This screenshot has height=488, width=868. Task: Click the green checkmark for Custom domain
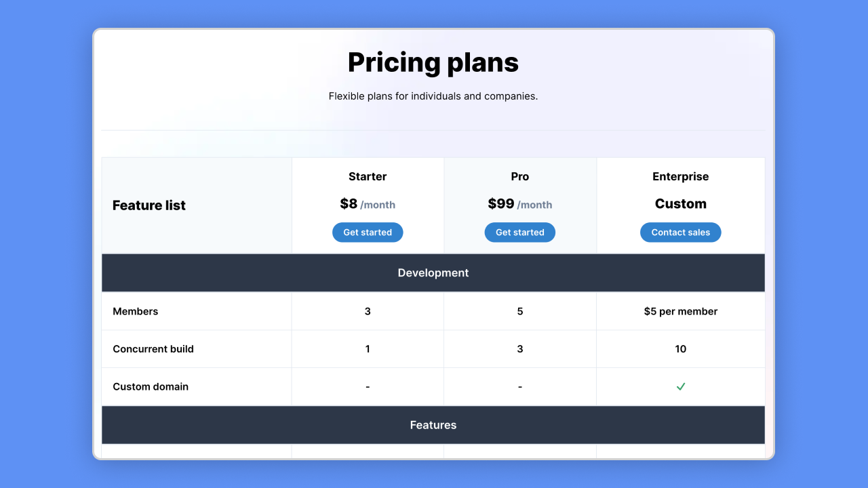[x=681, y=386]
